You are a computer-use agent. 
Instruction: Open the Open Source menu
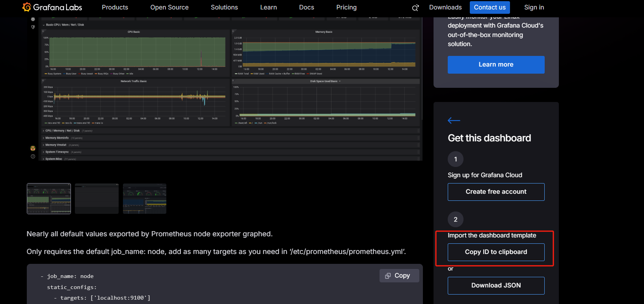pyautogui.click(x=169, y=7)
